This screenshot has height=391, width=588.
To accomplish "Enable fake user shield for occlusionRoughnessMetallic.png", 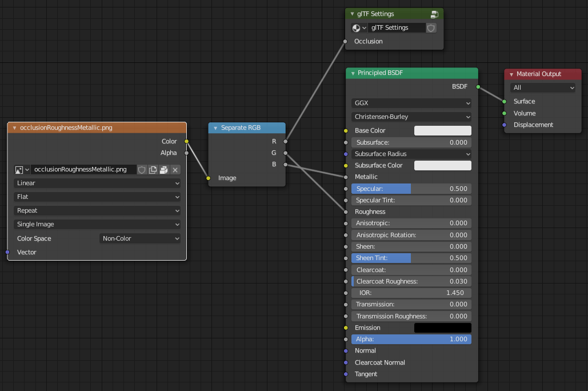I will (142, 169).
